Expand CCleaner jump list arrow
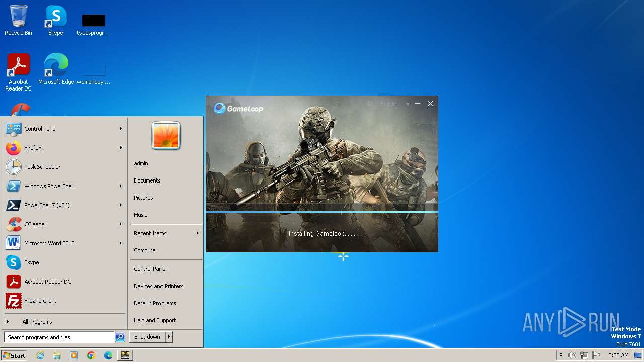The height and width of the screenshot is (362, 644). pos(121,224)
